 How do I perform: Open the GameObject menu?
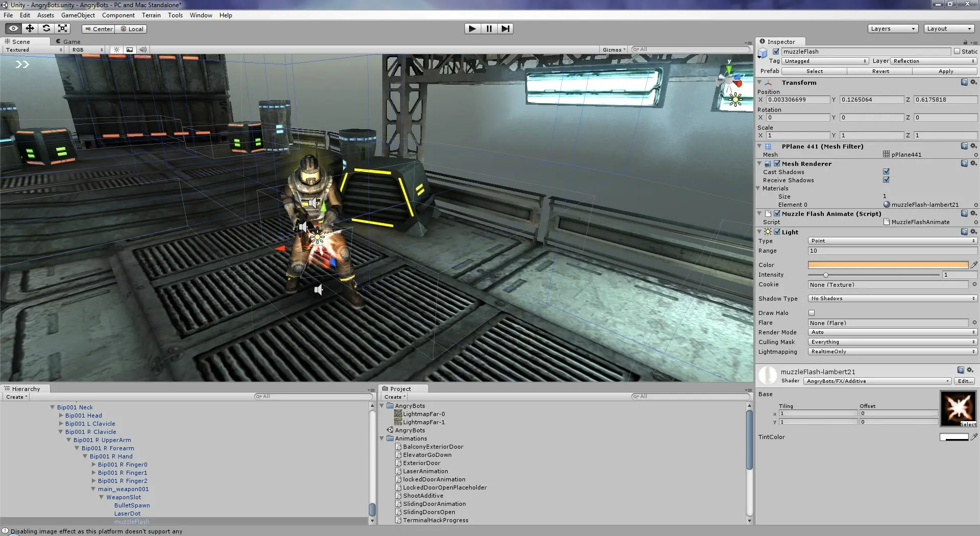(x=78, y=15)
